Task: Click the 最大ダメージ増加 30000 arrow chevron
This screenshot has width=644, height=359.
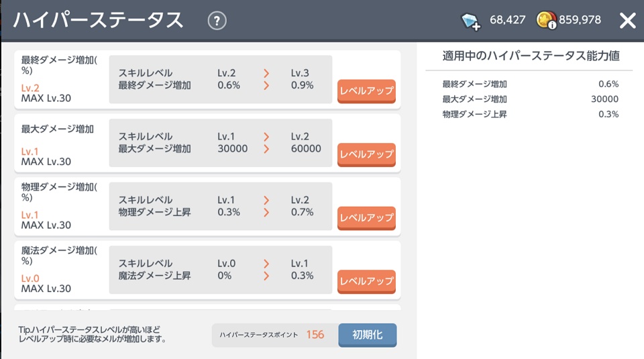Action: coord(266,149)
